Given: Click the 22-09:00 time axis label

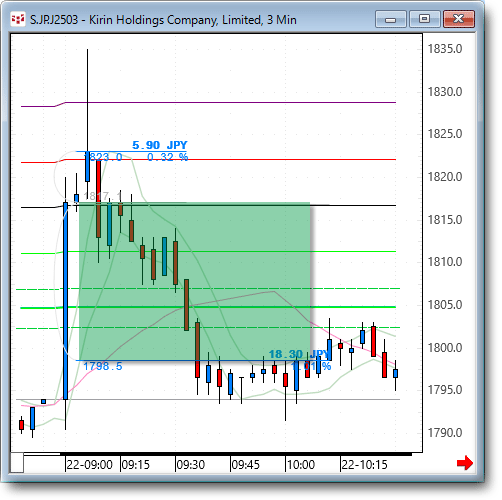Looking at the screenshot, I should (89, 464).
